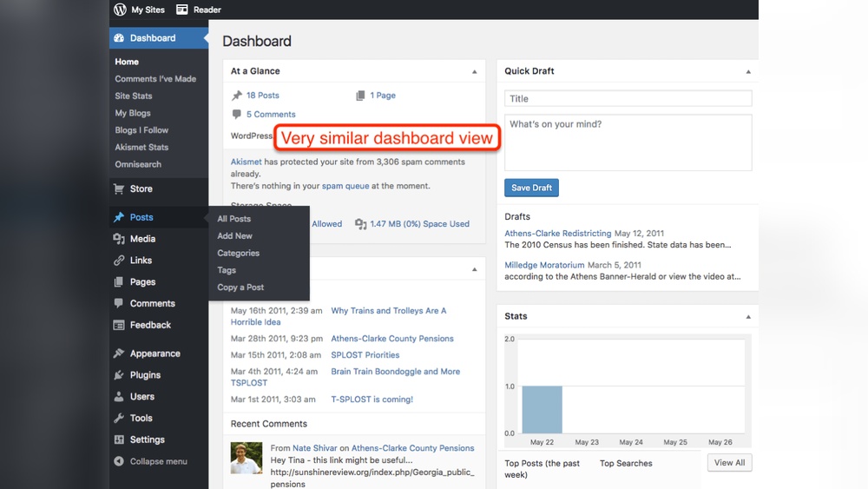
Task: Click the Top Searches heading in Stats
Action: pyautogui.click(x=626, y=464)
